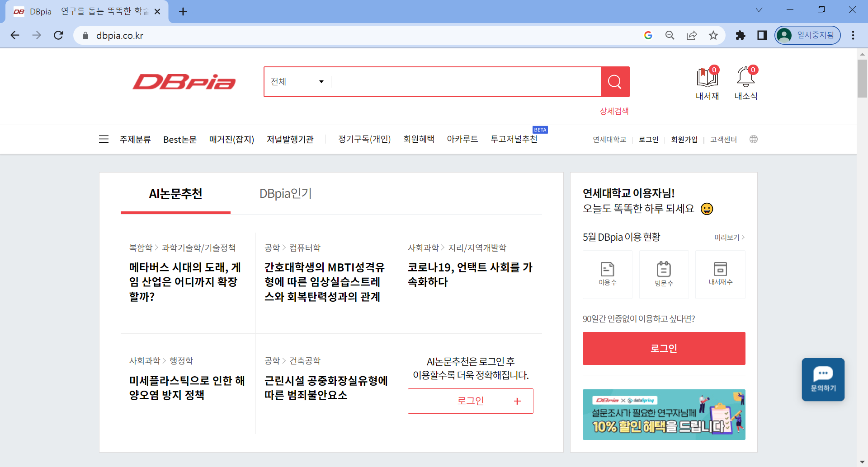Open the 상세검색 advanced search link
The image size is (868, 467).
coord(614,111)
